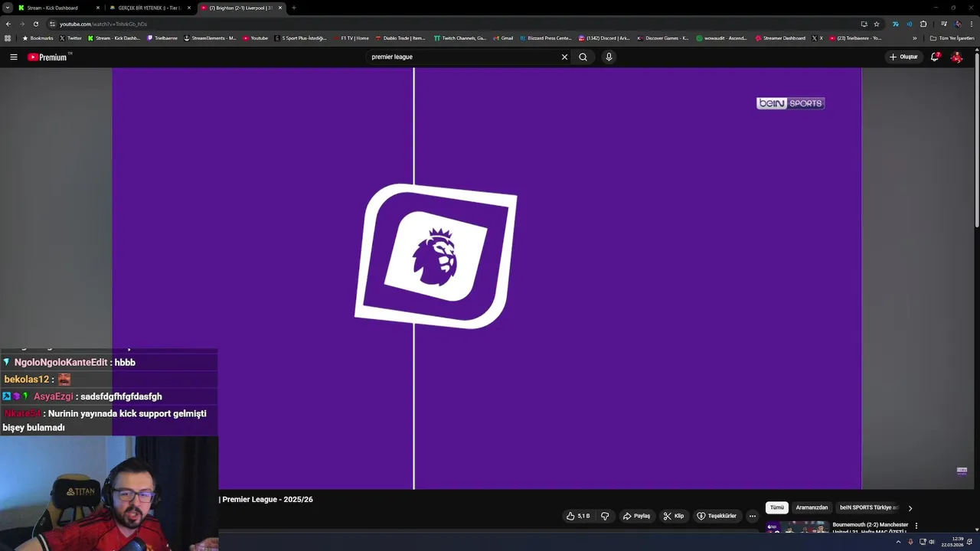Share the video with Paylaş
This screenshot has height=551, width=980.
[636, 516]
